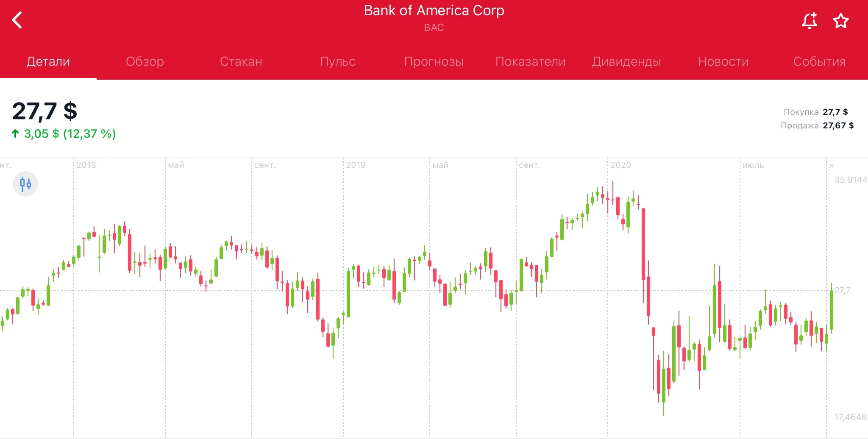The image size is (868, 439).
Task: Toggle candlestick chart type button
Action: coord(25,184)
